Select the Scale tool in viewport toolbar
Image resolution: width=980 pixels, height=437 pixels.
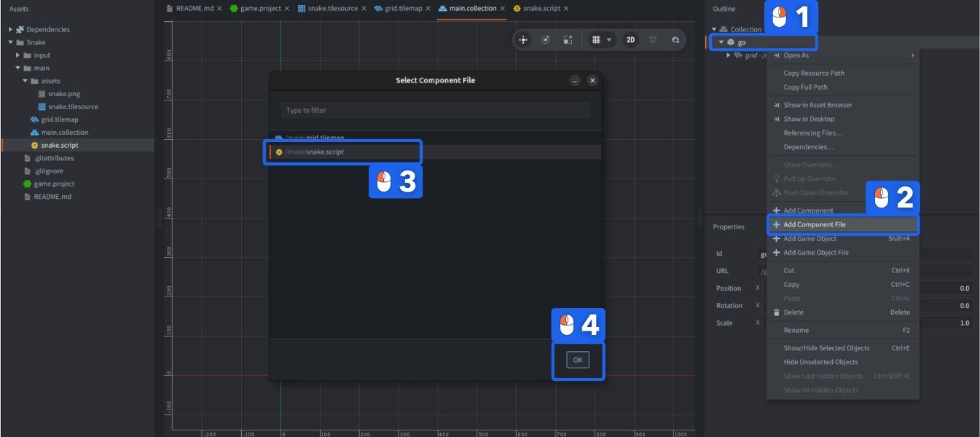click(x=568, y=40)
